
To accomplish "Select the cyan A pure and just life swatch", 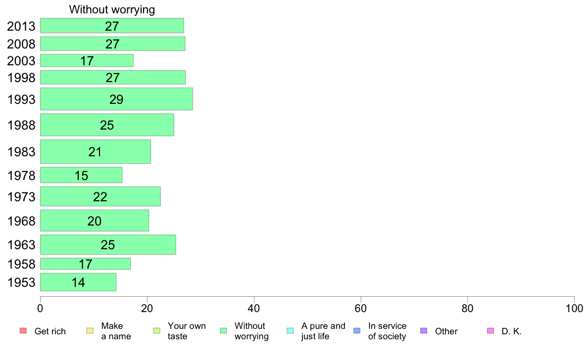I will [290, 331].
